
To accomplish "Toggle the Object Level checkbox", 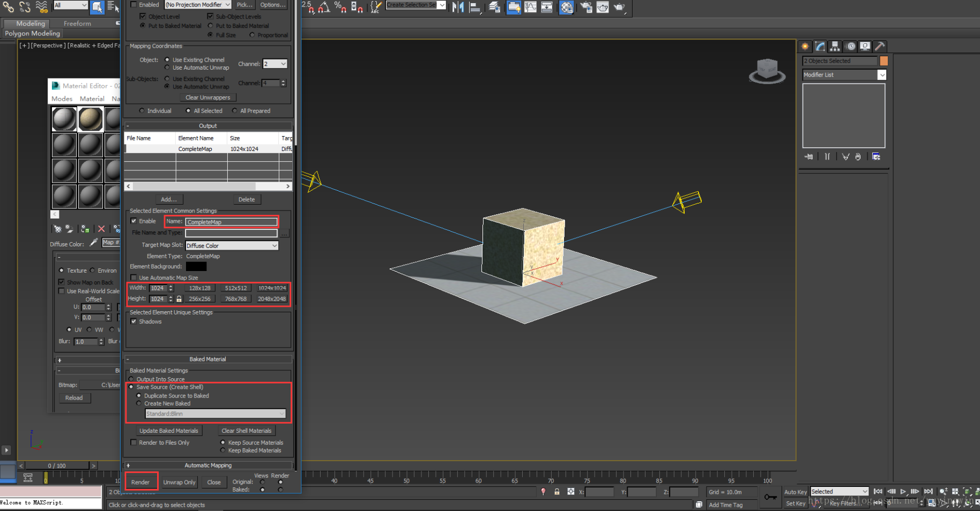I will click(x=143, y=16).
